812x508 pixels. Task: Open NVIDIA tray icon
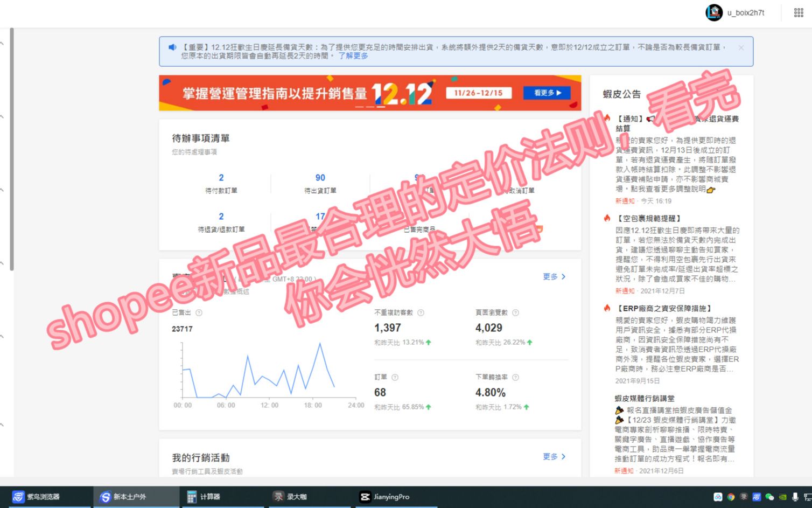coord(782,497)
